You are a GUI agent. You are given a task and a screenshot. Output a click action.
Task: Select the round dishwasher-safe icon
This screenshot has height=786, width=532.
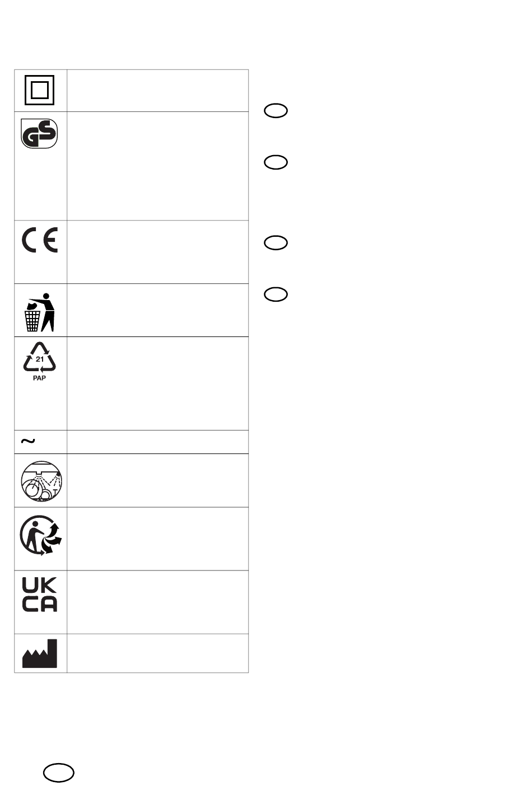[x=41, y=481]
